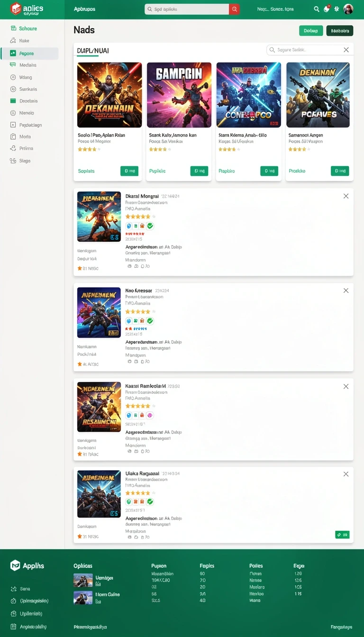This screenshot has height=637, width=364.
Task: Click the red search button in header
Action: (234, 9)
